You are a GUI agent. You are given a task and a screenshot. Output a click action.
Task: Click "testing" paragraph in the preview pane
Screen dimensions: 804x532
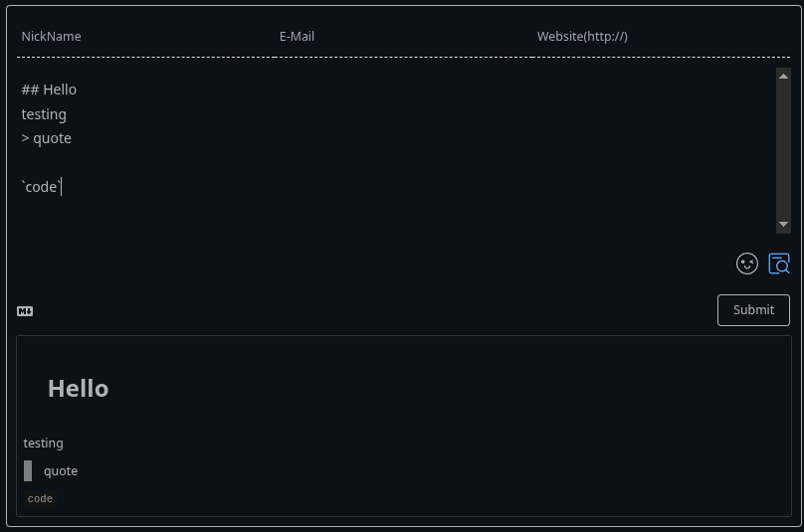pyautogui.click(x=44, y=443)
